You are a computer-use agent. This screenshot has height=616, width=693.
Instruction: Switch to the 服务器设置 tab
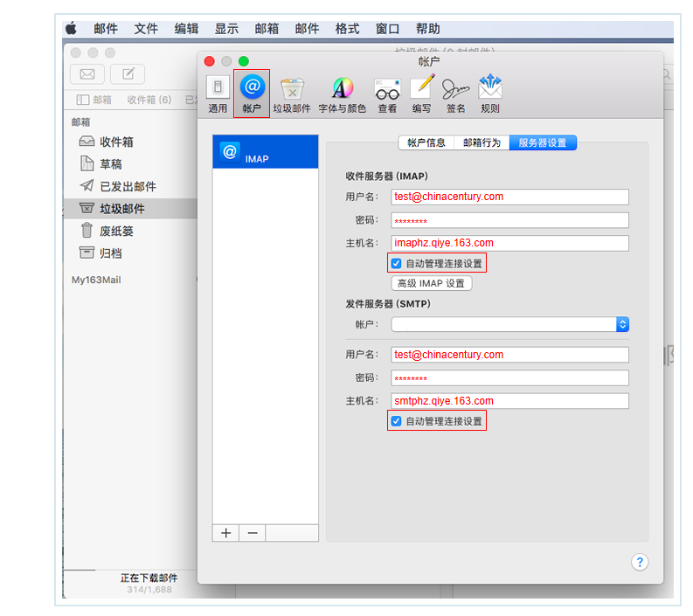point(543,142)
